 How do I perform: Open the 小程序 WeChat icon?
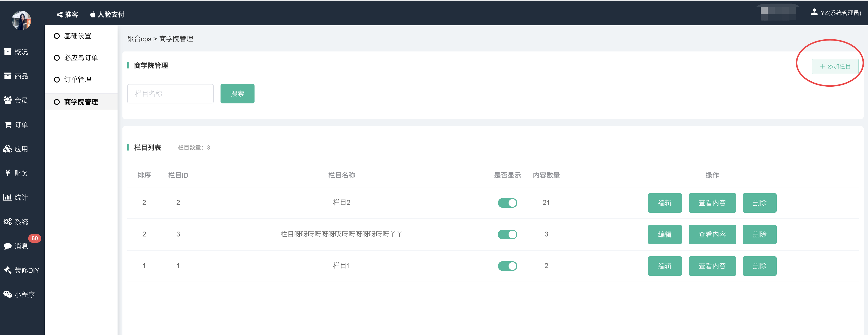point(8,294)
